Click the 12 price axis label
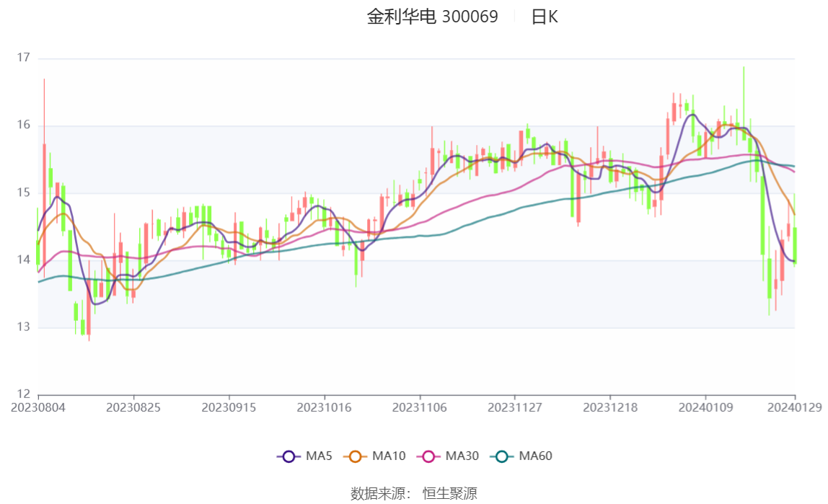Image resolution: width=828 pixels, height=504 pixels. 24,394
